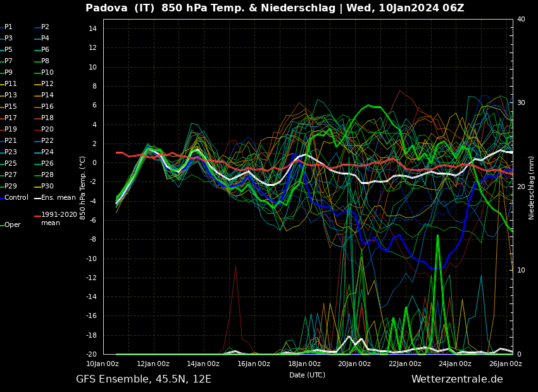Select the 20Jan 00z date label
Viewport: 538px width, 392px height.
point(354,364)
